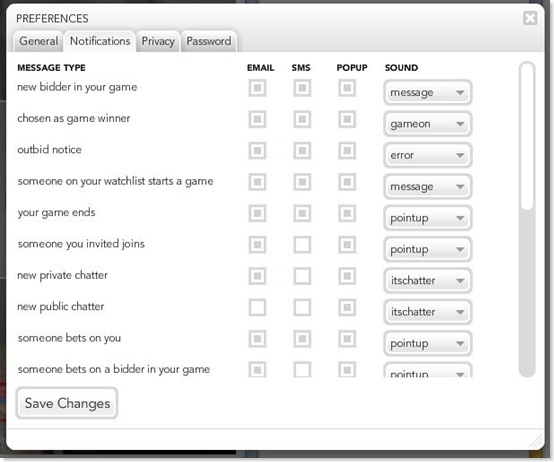Switch to the General tab
This screenshot has height=462, width=554.
(39, 41)
